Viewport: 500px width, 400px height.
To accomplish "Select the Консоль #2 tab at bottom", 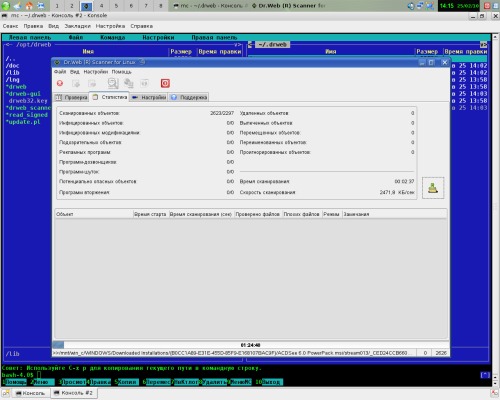I will coord(74,393).
